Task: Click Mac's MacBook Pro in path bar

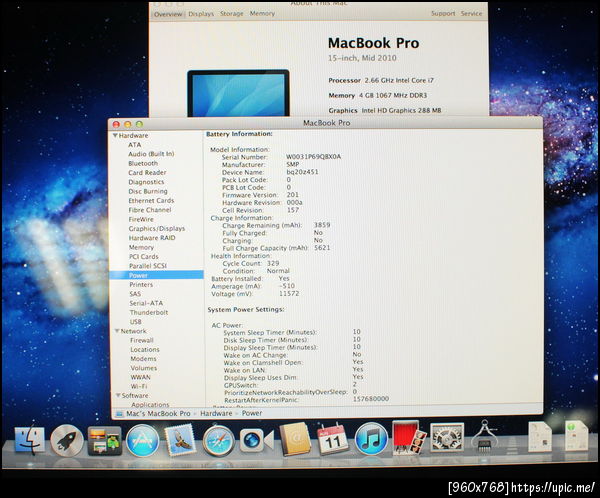Action: tap(158, 413)
